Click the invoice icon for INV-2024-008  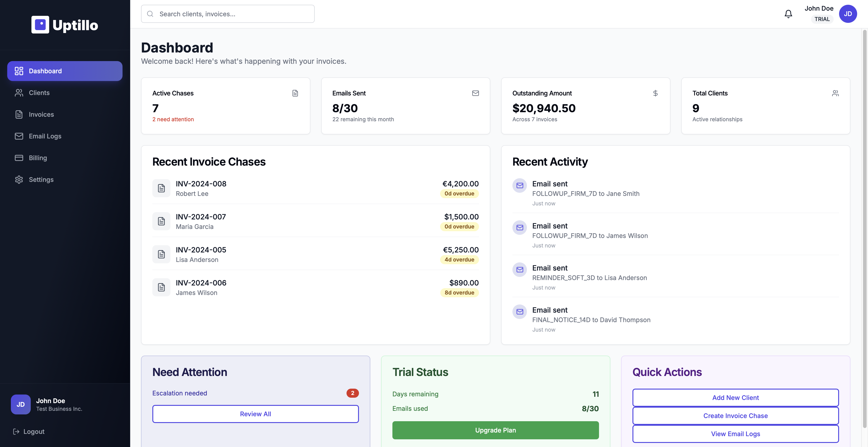161,188
